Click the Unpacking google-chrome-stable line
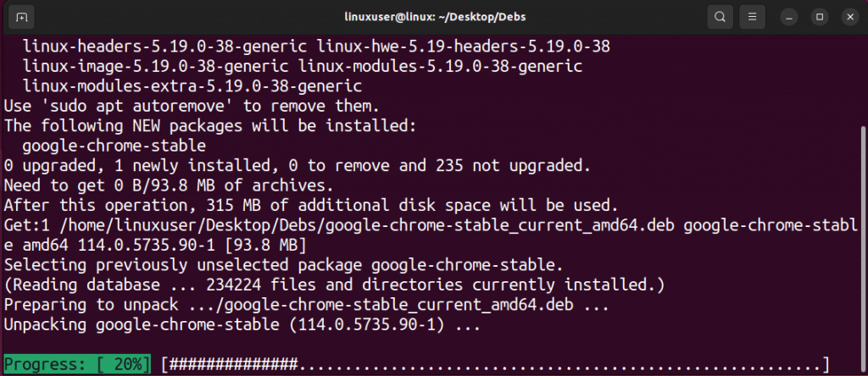Screen dimensions: 868x376 pos(242,324)
